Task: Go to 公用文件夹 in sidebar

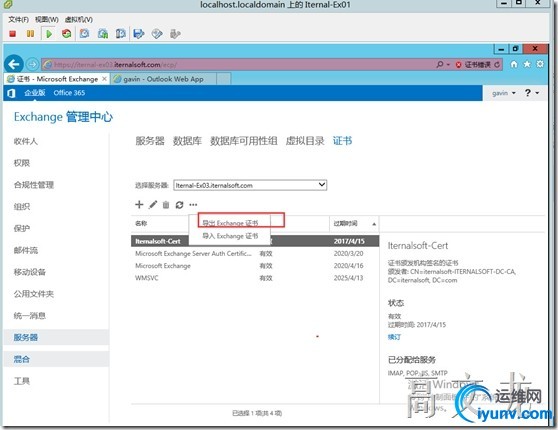Action: pos(34,294)
